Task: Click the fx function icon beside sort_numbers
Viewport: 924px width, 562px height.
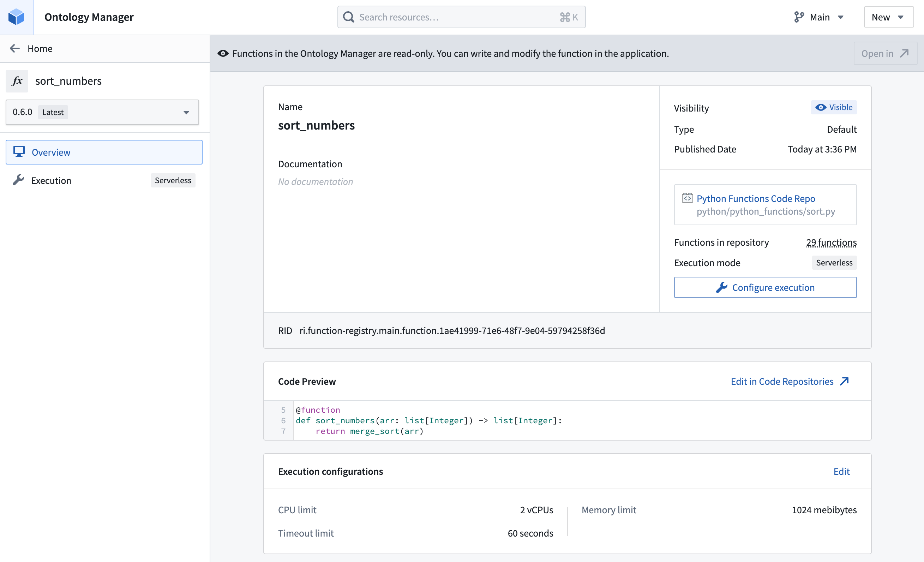Action: [x=17, y=81]
